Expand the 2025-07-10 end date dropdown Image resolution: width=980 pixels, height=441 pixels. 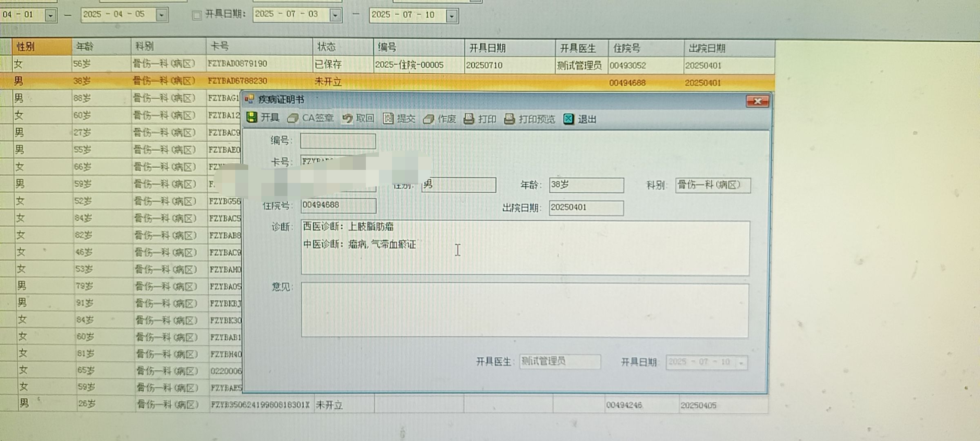(452, 16)
